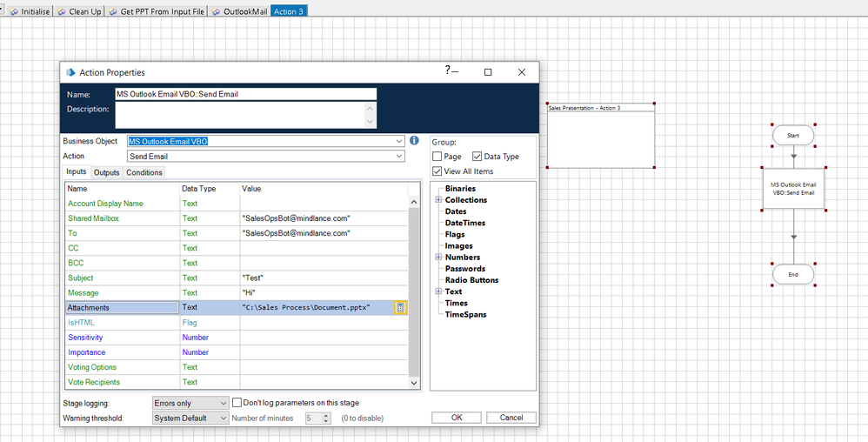Toggle the View All Items checkbox
The width and height of the screenshot is (868, 442).
coord(437,171)
